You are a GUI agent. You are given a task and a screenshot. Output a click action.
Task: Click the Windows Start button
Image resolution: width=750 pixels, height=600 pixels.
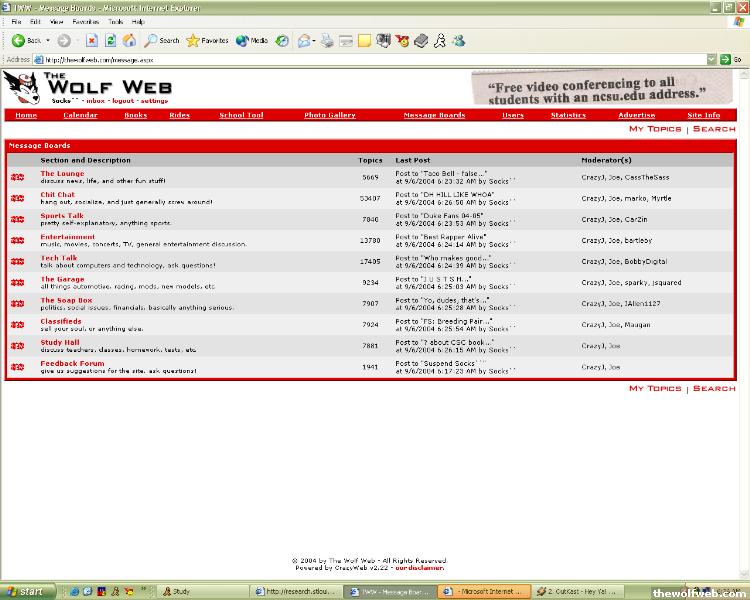pos(25,591)
